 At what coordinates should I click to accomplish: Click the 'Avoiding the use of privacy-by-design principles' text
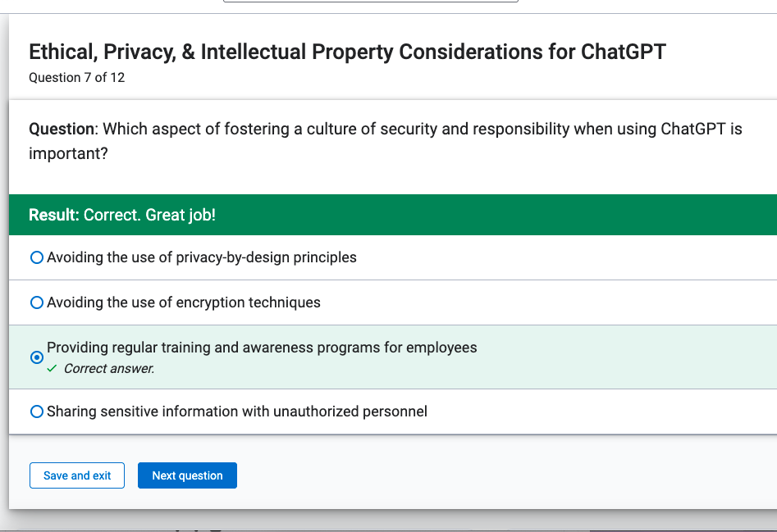[202, 257]
